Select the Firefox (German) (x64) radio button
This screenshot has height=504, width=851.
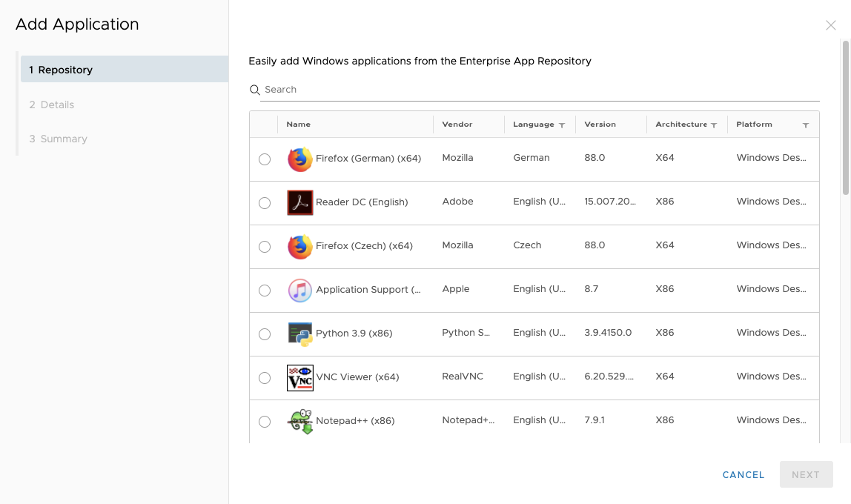(x=265, y=159)
